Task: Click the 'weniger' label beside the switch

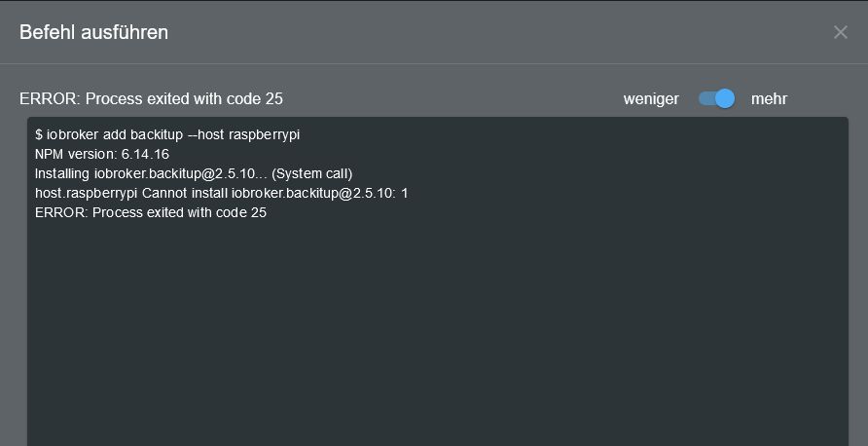Action: tap(651, 98)
